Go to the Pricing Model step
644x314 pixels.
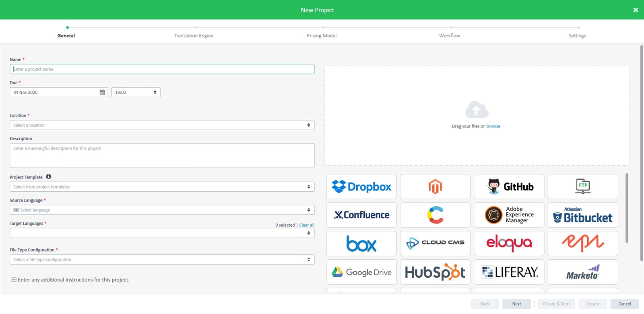click(322, 36)
